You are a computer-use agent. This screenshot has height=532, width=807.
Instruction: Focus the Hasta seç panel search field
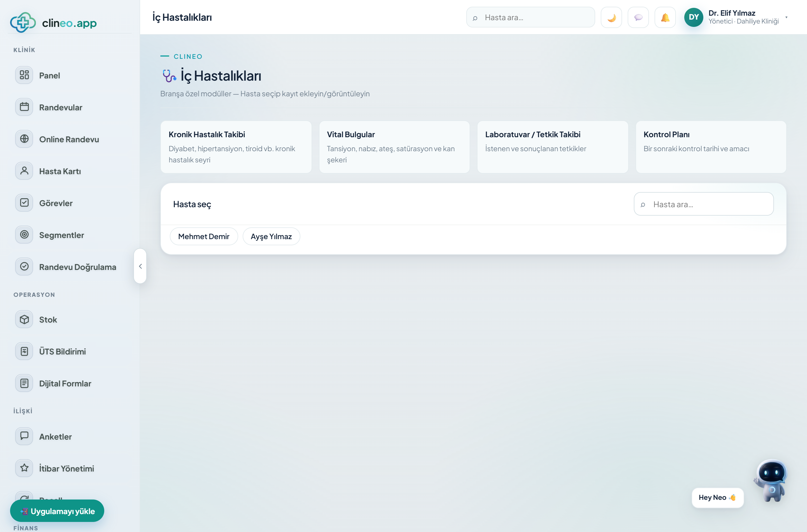point(703,204)
